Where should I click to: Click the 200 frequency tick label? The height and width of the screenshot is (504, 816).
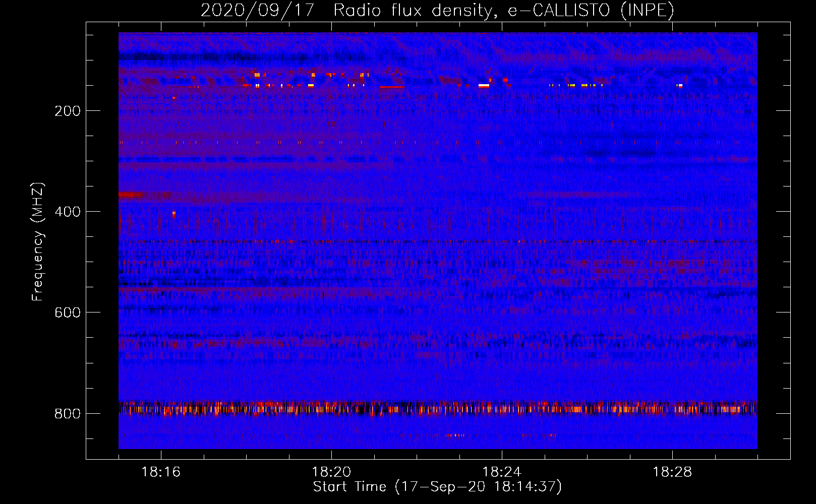(x=68, y=111)
